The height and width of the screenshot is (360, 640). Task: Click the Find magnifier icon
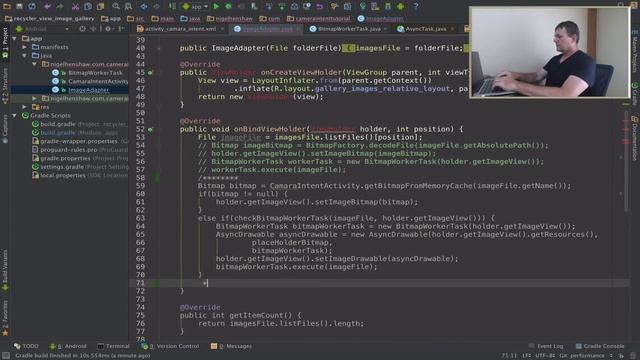tap(116, 6)
